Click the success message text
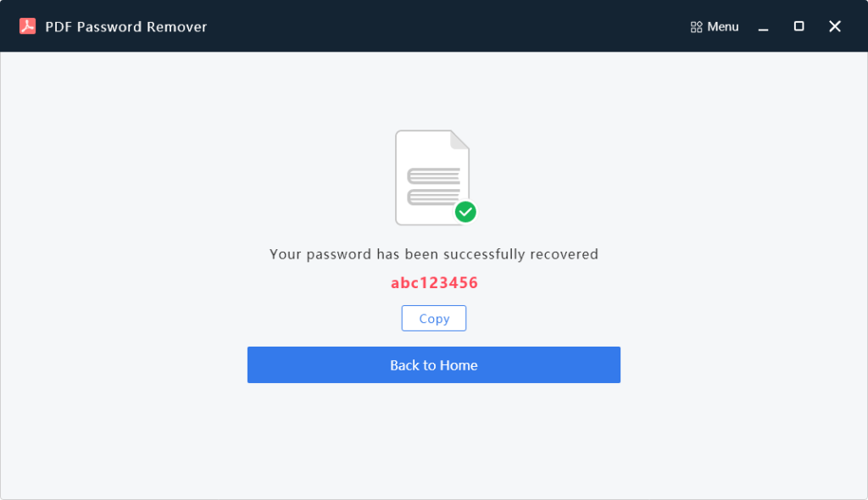Viewport: 868px width, 500px height. 433,253
